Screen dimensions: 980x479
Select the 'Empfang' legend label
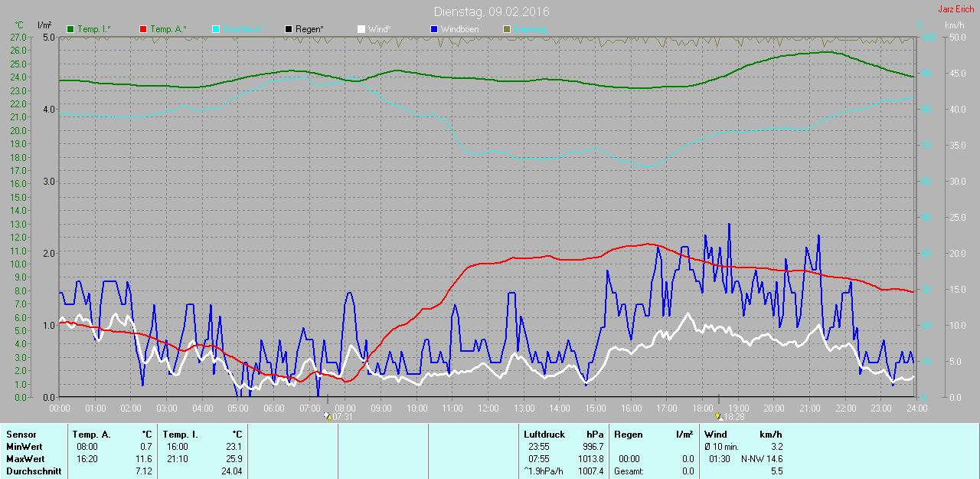pyautogui.click(x=530, y=29)
